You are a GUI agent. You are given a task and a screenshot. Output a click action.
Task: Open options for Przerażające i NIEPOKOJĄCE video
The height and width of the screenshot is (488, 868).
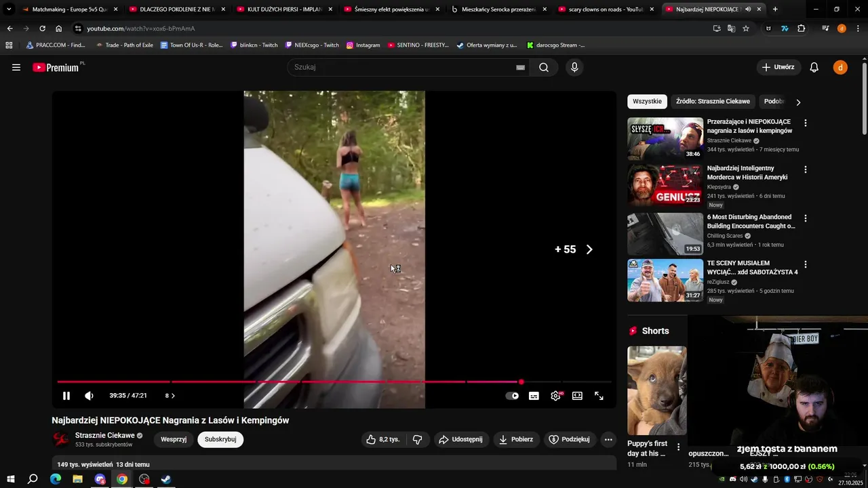pyautogui.click(x=806, y=123)
